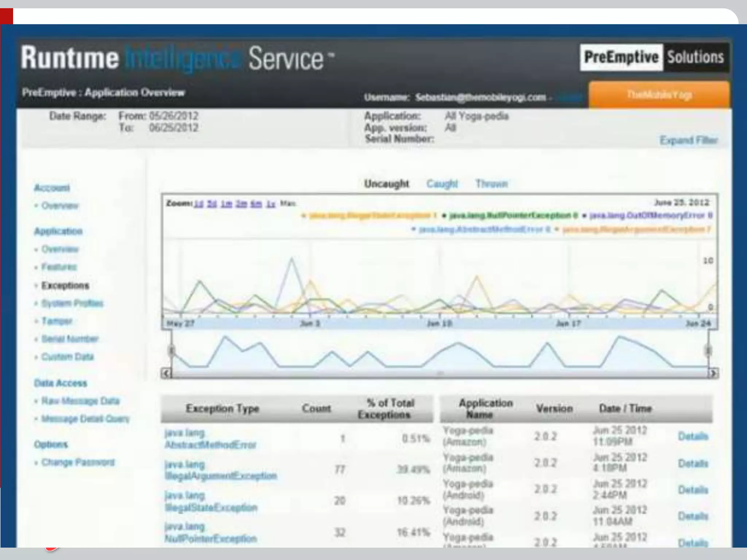Open Details for AbstractMethodError row
747x560 pixels.
pyautogui.click(x=693, y=436)
